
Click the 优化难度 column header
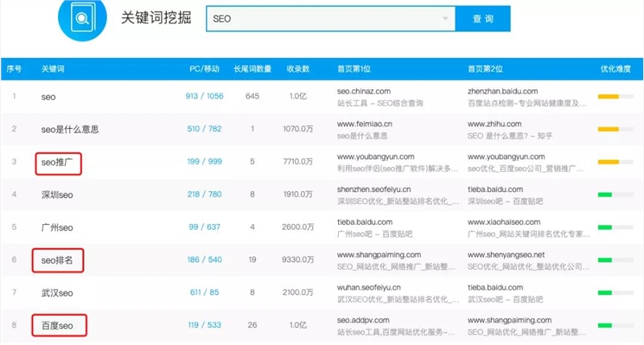[615, 69]
